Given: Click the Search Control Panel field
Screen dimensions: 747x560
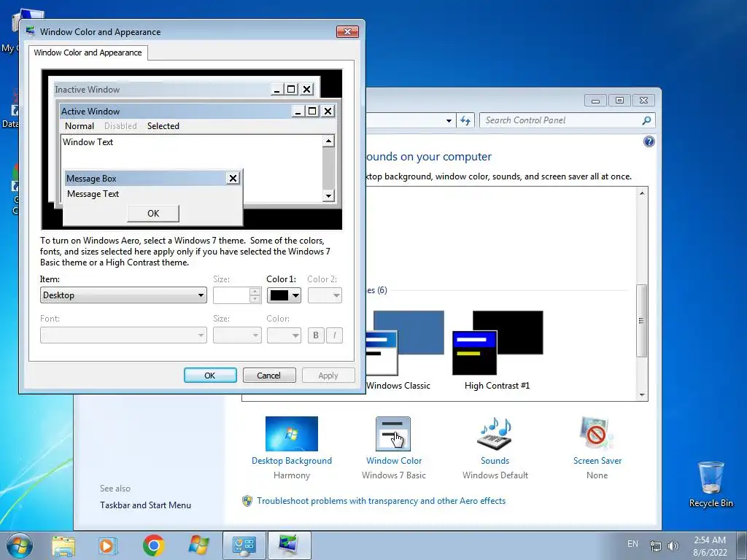Looking at the screenshot, I should [x=561, y=120].
